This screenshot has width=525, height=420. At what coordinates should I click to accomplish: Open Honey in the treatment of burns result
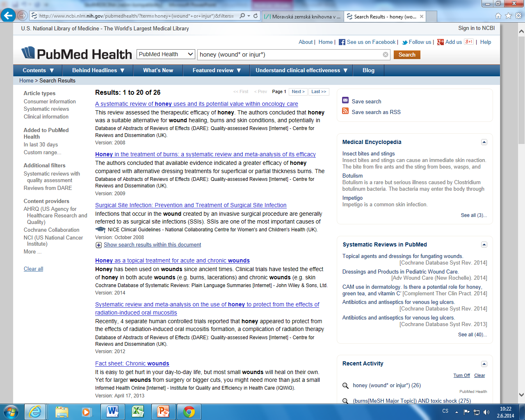point(205,154)
